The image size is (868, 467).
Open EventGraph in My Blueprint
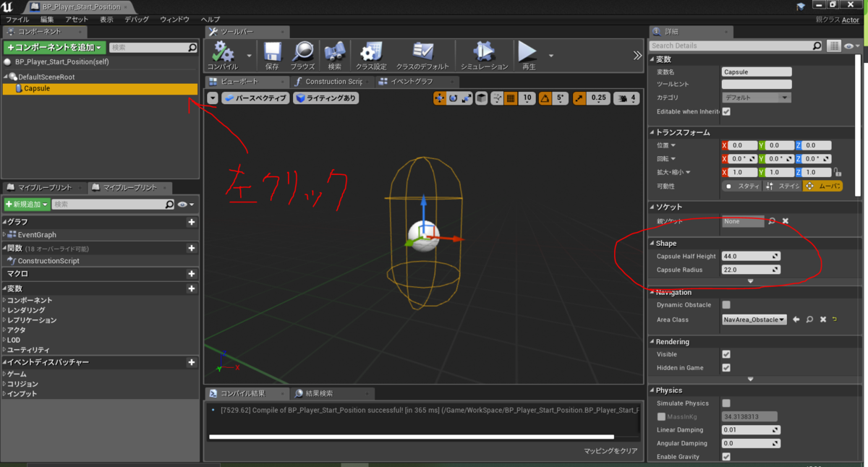pyautogui.click(x=36, y=235)
